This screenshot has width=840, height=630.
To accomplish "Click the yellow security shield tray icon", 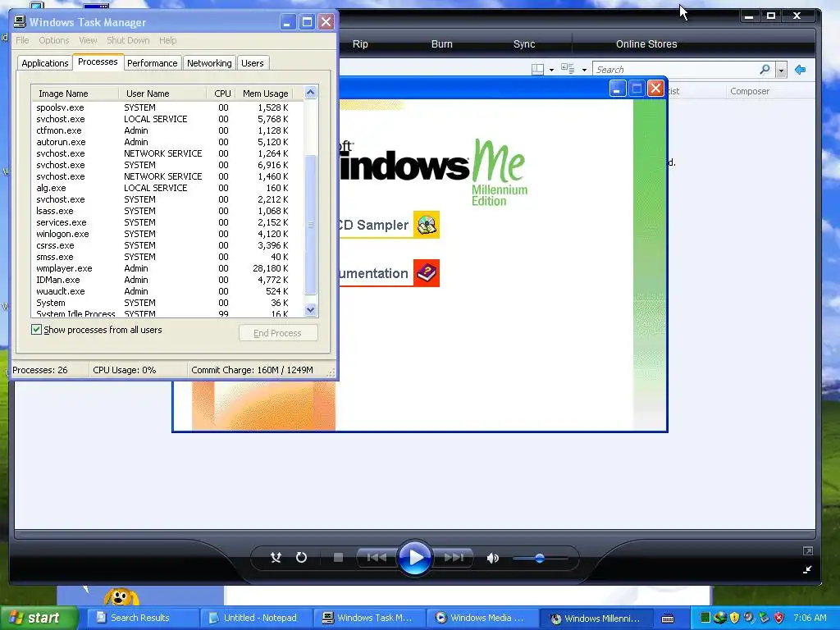I will coord(734,617).
